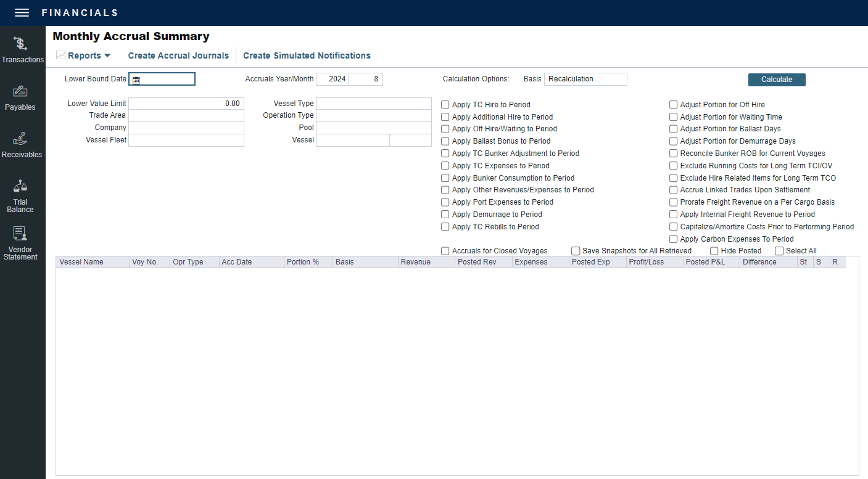
Task: Enable Apply TC Hire to Period
Action: coord(445,105)
